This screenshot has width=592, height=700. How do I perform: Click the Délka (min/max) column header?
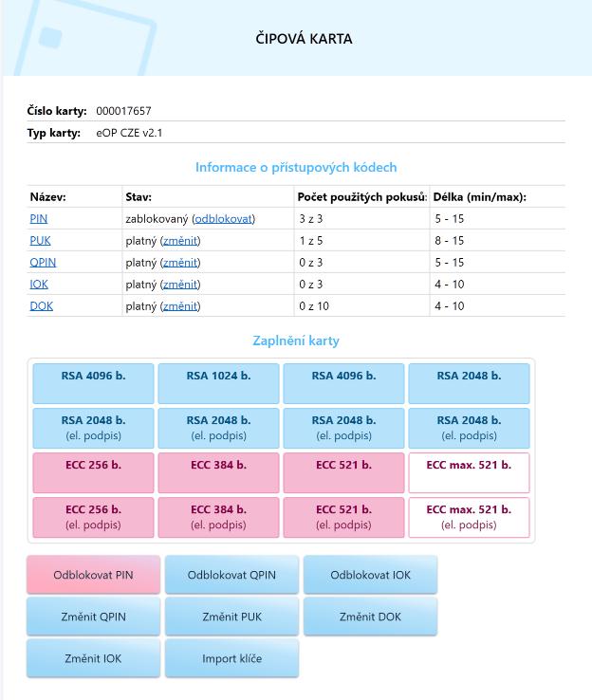[x=480, y=197]
